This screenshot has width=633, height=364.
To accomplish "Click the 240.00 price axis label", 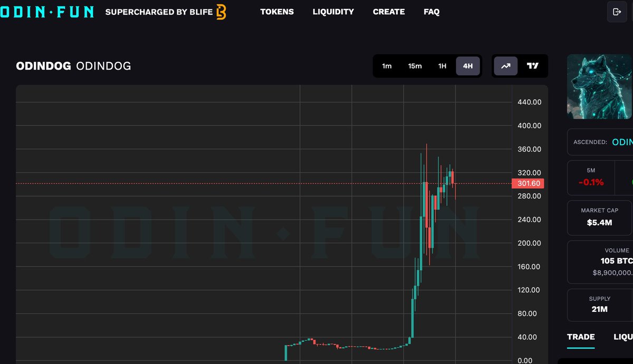I will (x=530, y=220).
